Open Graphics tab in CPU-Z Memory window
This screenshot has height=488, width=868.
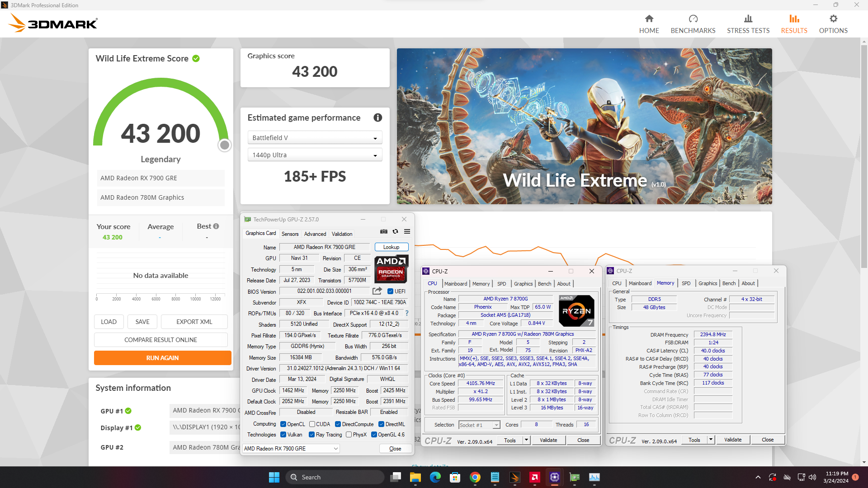(708, 283)
